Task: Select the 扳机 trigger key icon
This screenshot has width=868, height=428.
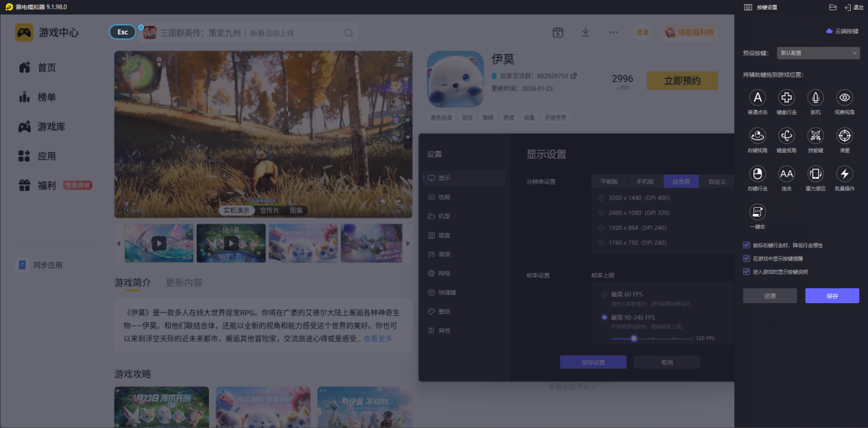Action: point(815,97)
